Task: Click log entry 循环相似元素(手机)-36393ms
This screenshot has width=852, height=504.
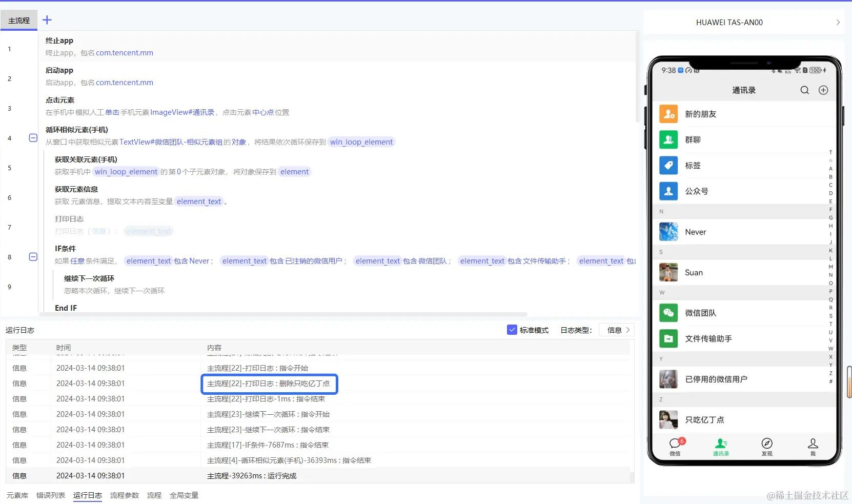Action: coord(289,460)
